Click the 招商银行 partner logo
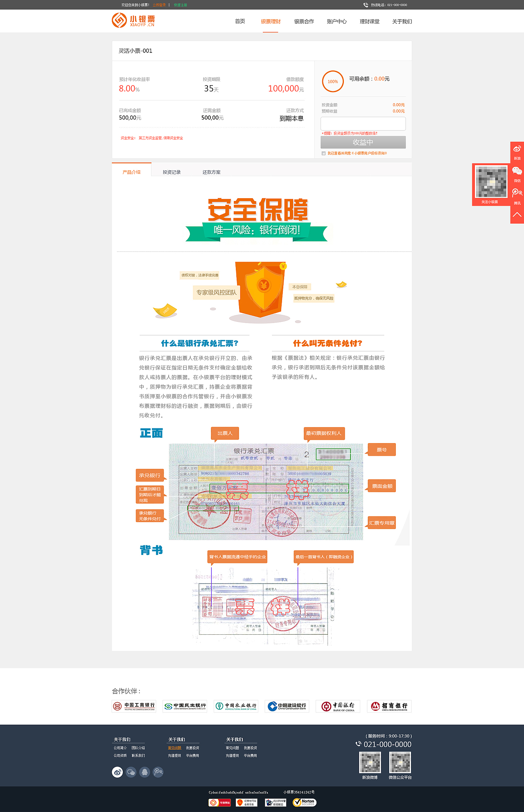The height and width of the screenshot is (812, 524). pos(389,706)
